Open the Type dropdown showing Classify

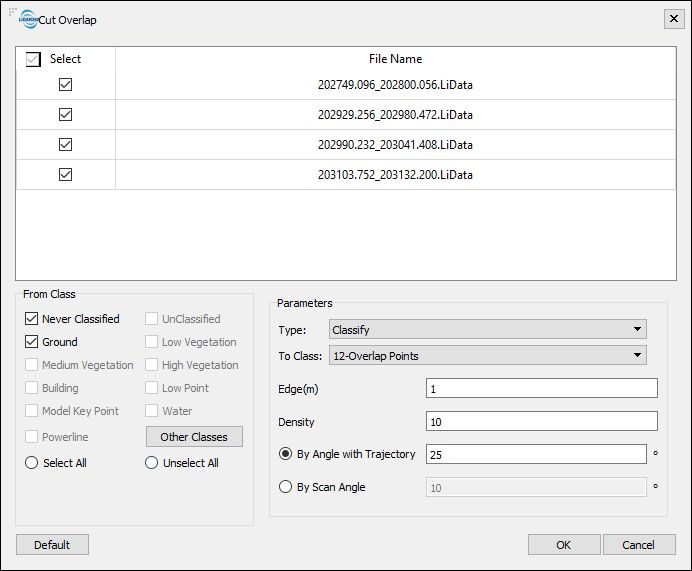point(488,329)
